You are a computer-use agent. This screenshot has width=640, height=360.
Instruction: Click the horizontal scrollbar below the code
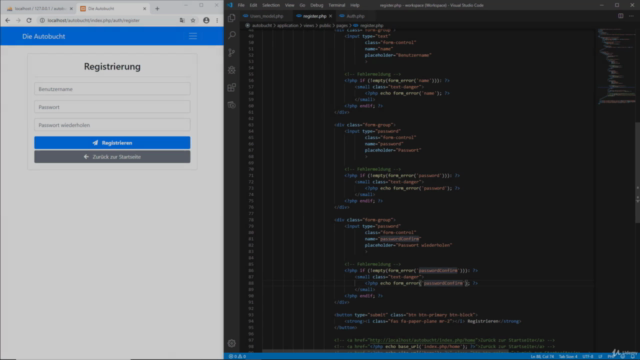click(386, 351)
